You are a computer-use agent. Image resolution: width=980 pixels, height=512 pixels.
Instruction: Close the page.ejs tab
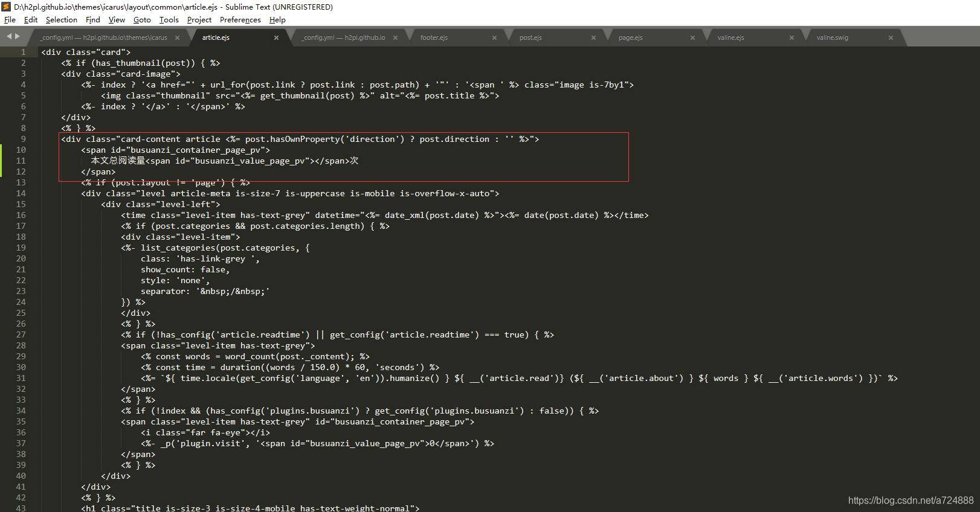[x=692, y=37]
